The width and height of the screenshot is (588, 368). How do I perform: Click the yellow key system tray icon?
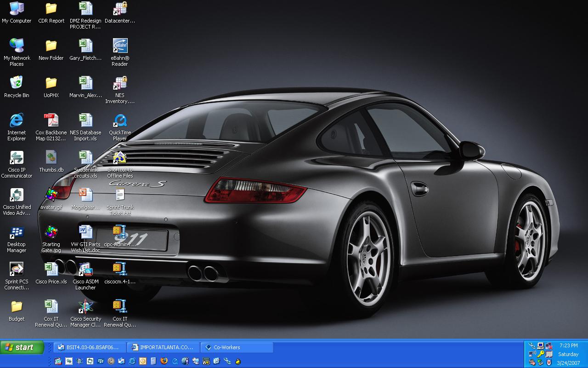(x=541, y=354)
